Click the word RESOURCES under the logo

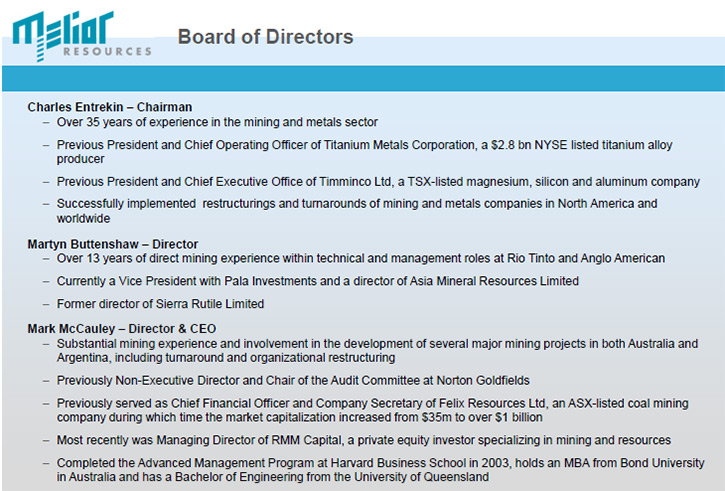click(107, 51)
